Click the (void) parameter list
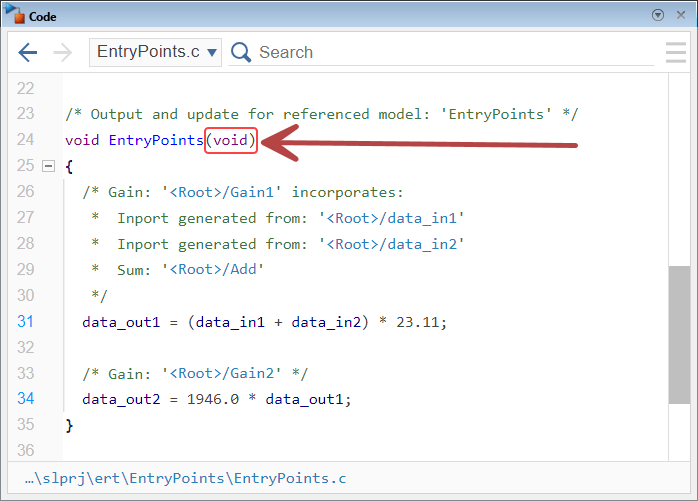 coord(231,140)
